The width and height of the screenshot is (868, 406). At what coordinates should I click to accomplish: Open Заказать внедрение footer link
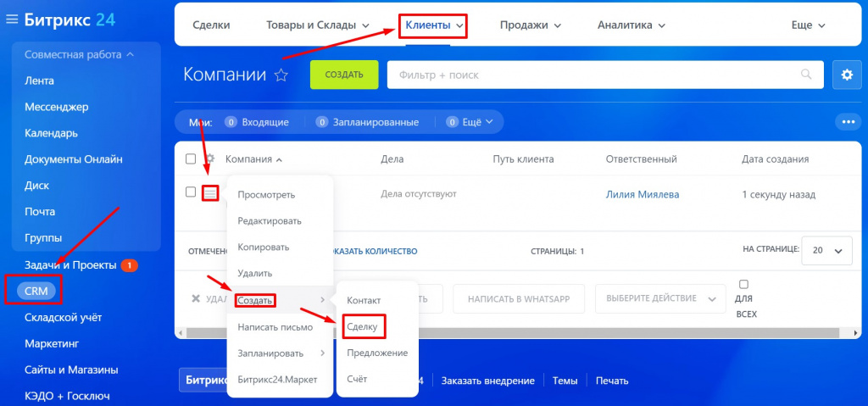pos(488,381)
